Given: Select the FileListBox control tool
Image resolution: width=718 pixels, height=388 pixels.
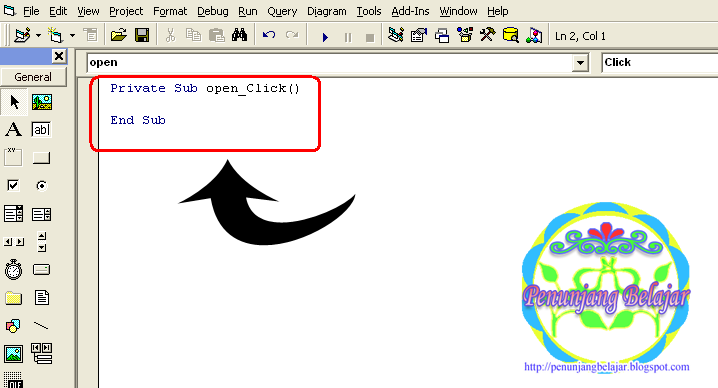Looking at the screenshot, I should pyautogui.click(x=42, y=298).
